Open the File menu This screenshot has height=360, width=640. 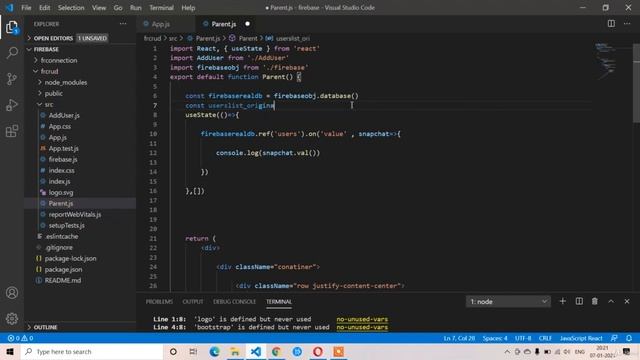(x=26, y=8)
